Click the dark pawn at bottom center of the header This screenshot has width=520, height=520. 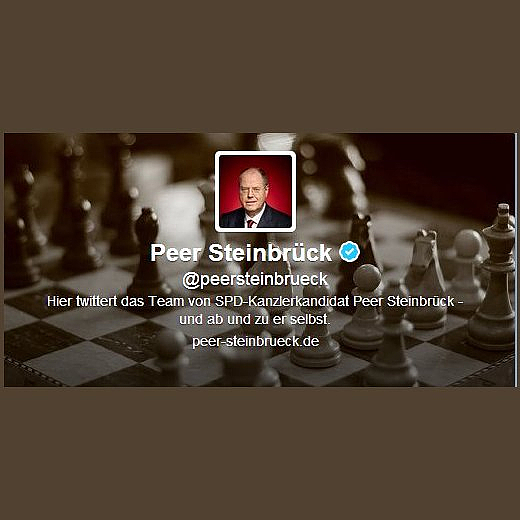point(172,357)
